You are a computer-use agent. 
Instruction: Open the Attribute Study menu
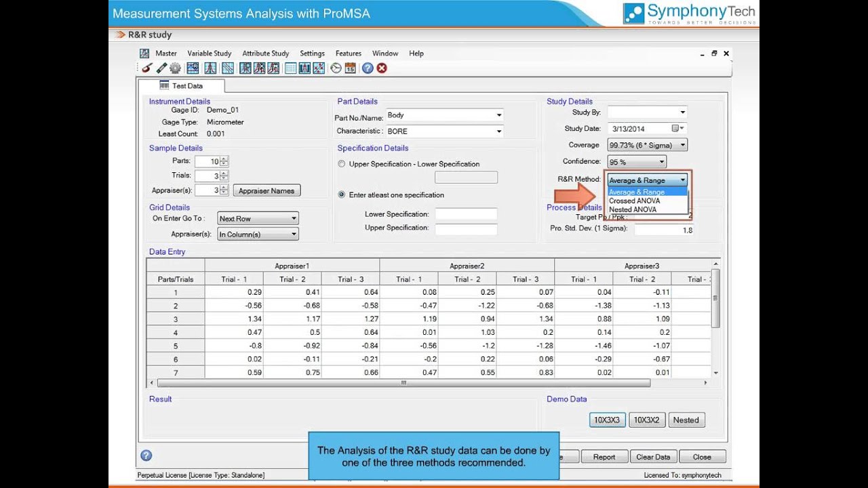click(x=266, y=54)
